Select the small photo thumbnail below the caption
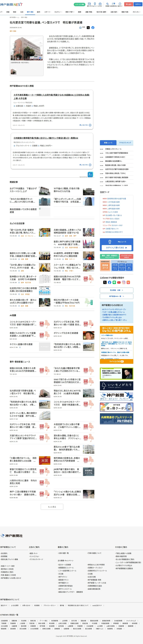The image size is (143, 644). coord(13,71)
